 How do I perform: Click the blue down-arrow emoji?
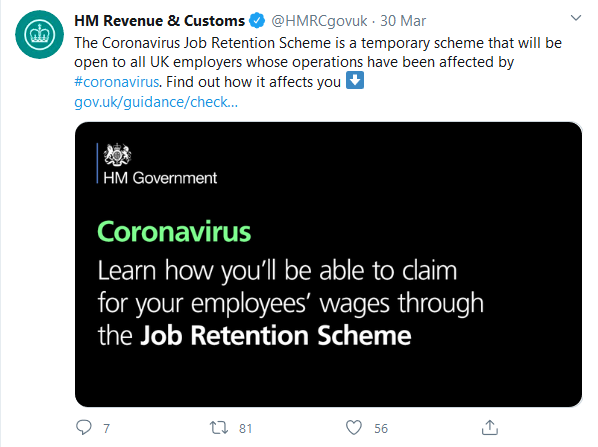pyautogui.click(x=355, y=81)
